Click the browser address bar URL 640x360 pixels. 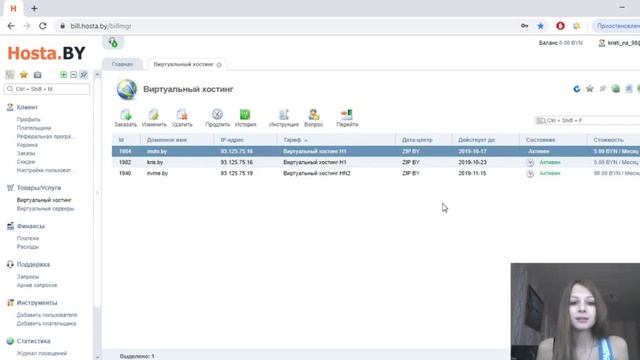click(101, 26)
